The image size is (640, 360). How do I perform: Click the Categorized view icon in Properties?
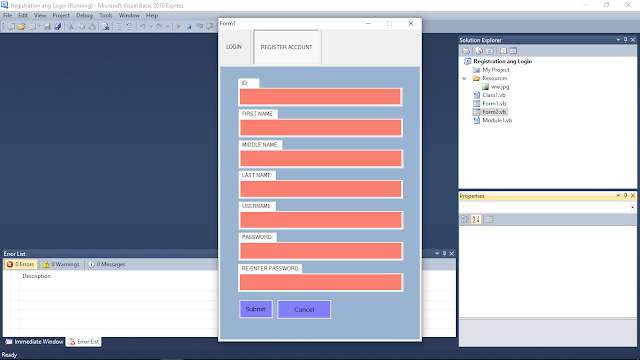click(x=464, y=220)
